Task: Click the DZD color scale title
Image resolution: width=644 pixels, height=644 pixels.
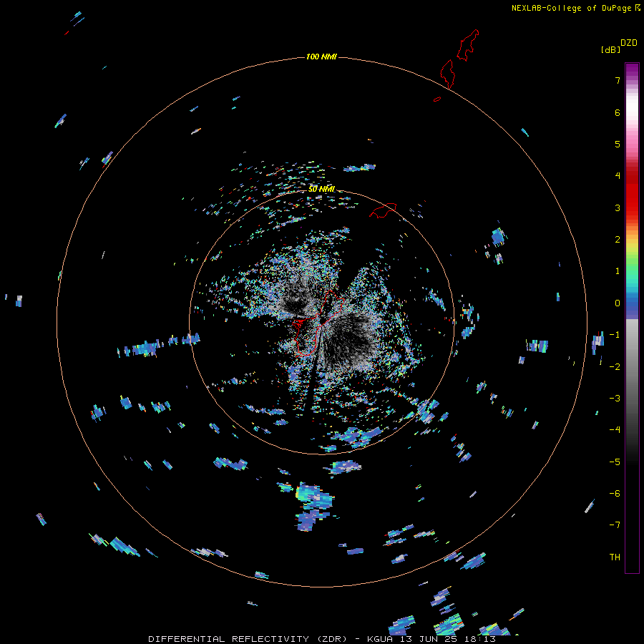Action: 629,43
